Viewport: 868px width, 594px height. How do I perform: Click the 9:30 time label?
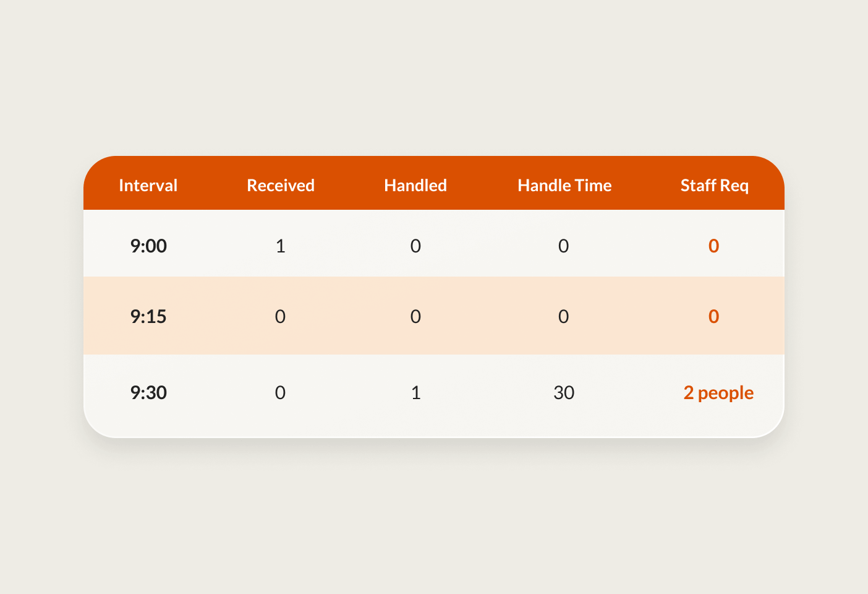coord(148,392)
